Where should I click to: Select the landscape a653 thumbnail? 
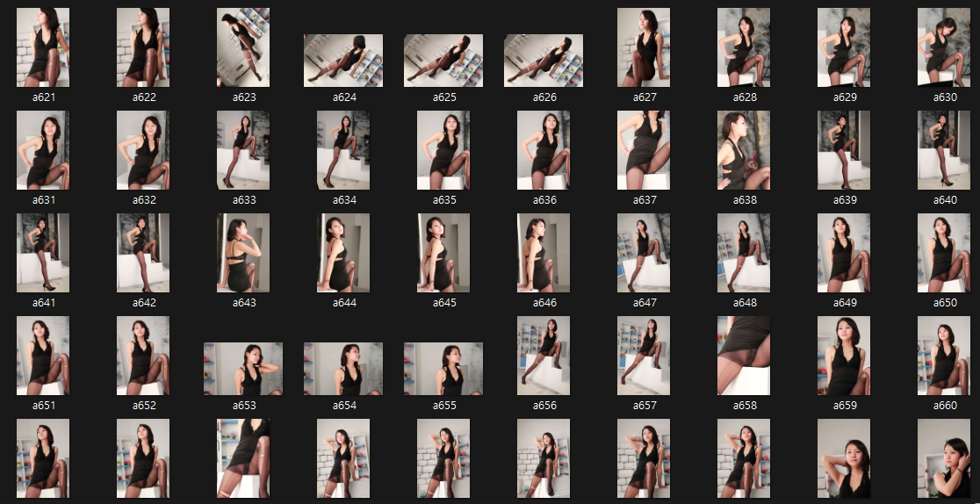tap(243, 369)
